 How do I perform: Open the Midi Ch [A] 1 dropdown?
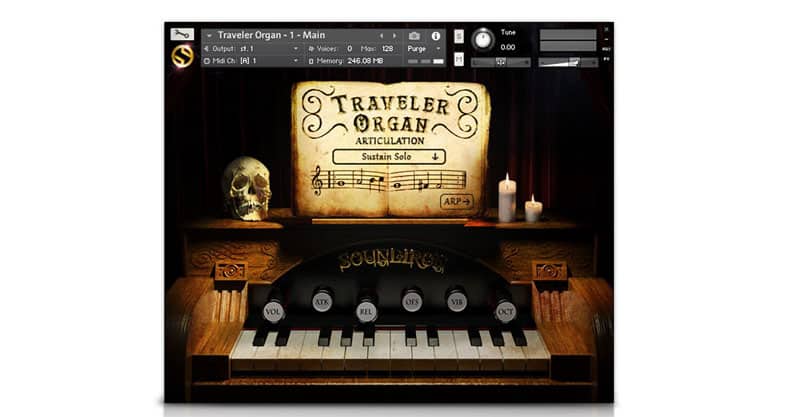[x=253, y=61]
